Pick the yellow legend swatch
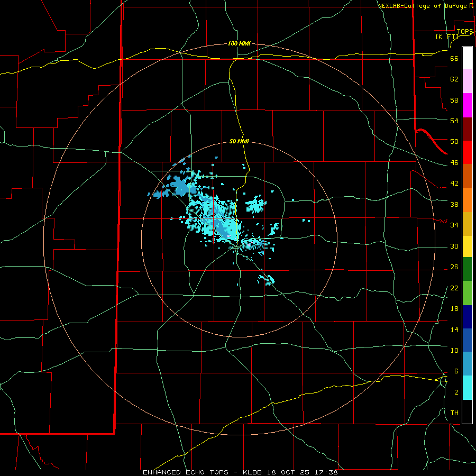Viewport: 476px width, 476px height. pyautogui.click(x=467, y=246)
